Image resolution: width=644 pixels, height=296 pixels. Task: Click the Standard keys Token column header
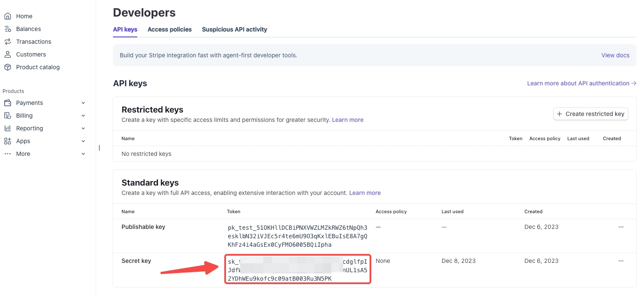coord(234,211)
